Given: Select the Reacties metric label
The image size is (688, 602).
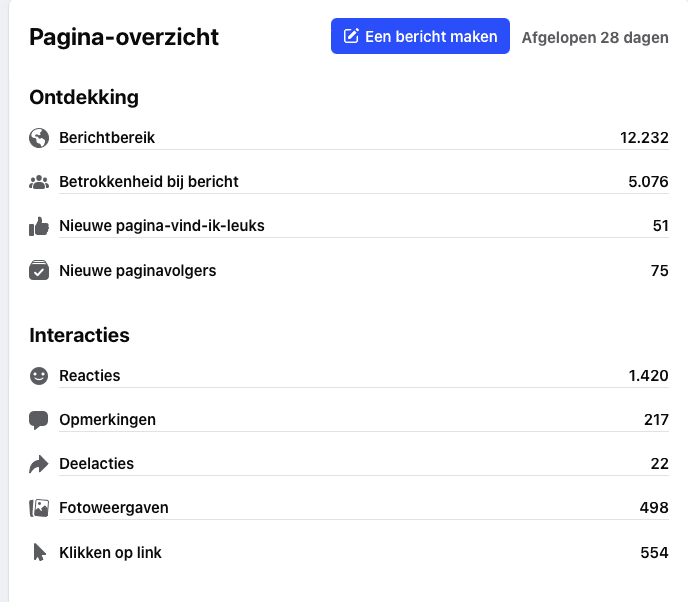Looking at the screenshot, I should click(x=89, y=376).
